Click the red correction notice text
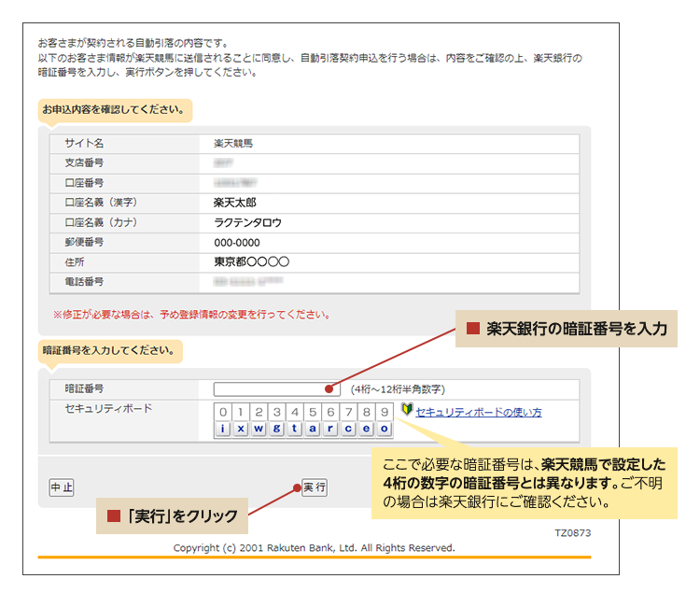 [191, 315]
